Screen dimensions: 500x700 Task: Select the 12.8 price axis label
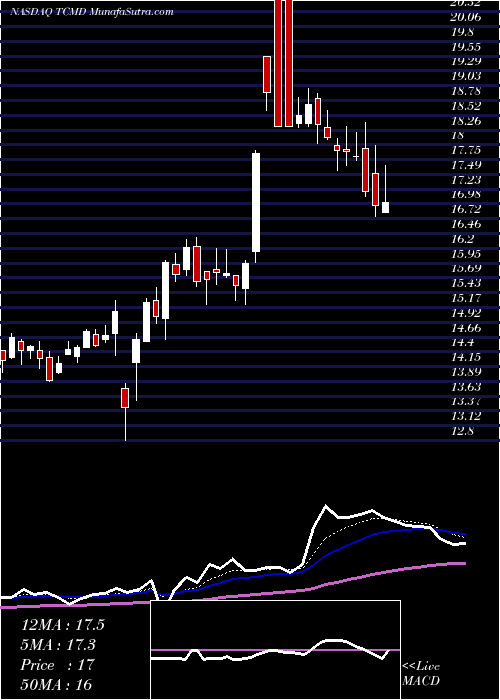click(x=462, y=431)
